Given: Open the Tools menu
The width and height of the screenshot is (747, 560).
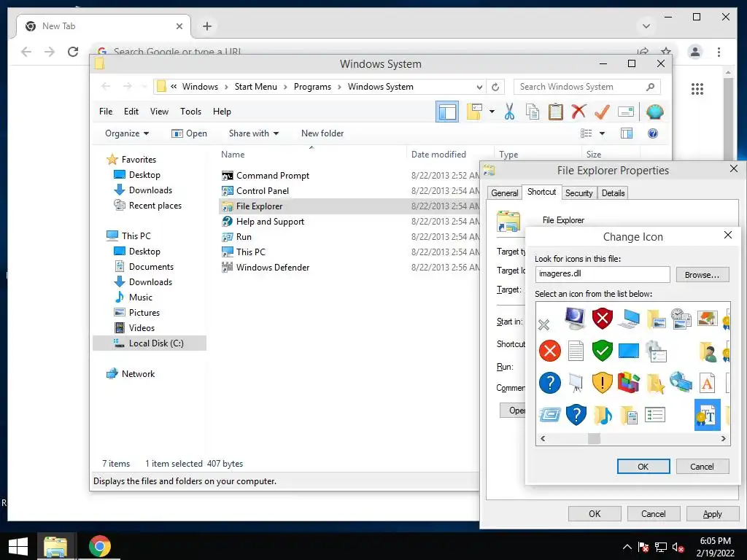Looking at the screenshot, I should [190, 112].
